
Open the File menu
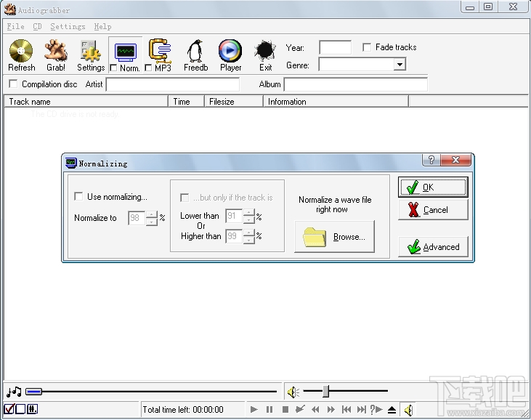(15, 26)
